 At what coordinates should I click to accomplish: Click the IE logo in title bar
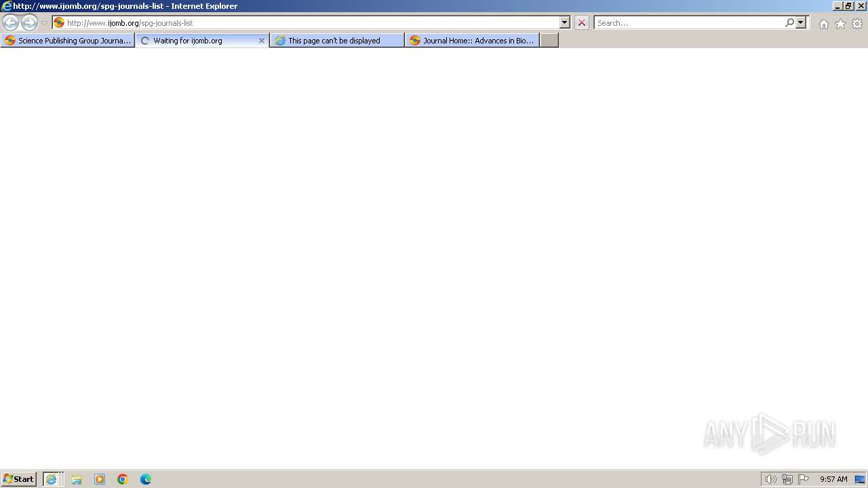pyautogui.click(x=7, y=5)
